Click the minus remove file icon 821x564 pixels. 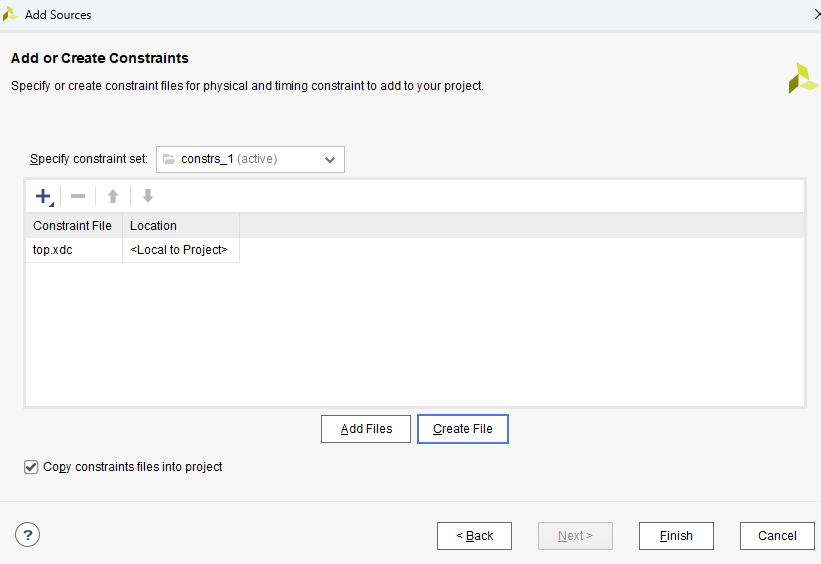pos(78,196)
